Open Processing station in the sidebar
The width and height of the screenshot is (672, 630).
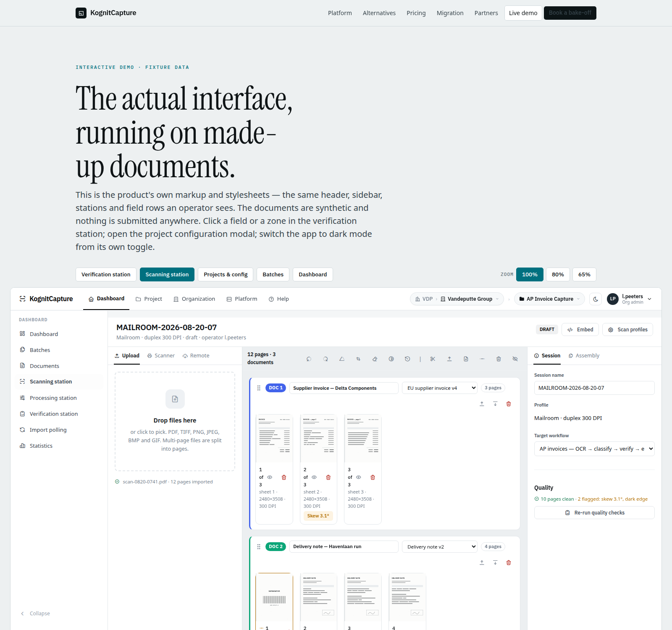(x=59, y=398)
